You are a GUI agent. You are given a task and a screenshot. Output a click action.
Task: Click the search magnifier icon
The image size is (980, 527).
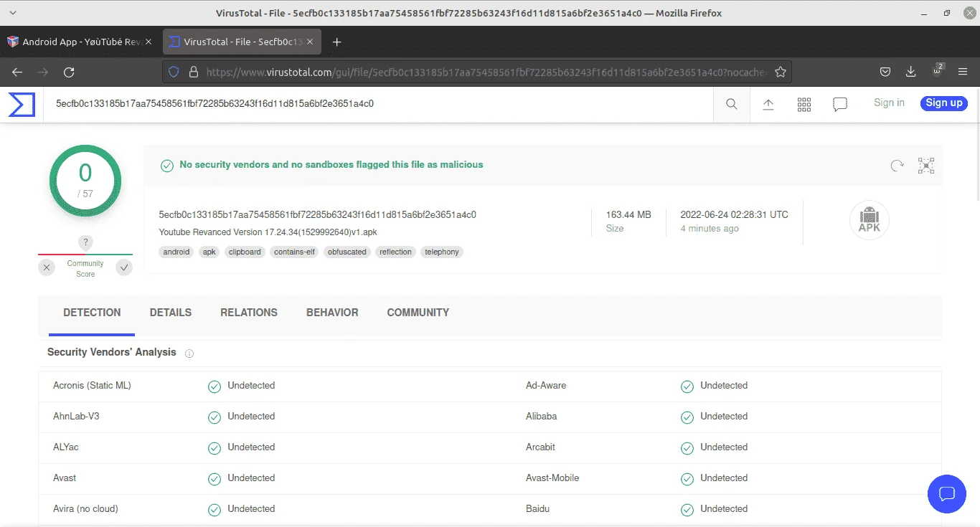pyautogui.click(x=731, y=104)
